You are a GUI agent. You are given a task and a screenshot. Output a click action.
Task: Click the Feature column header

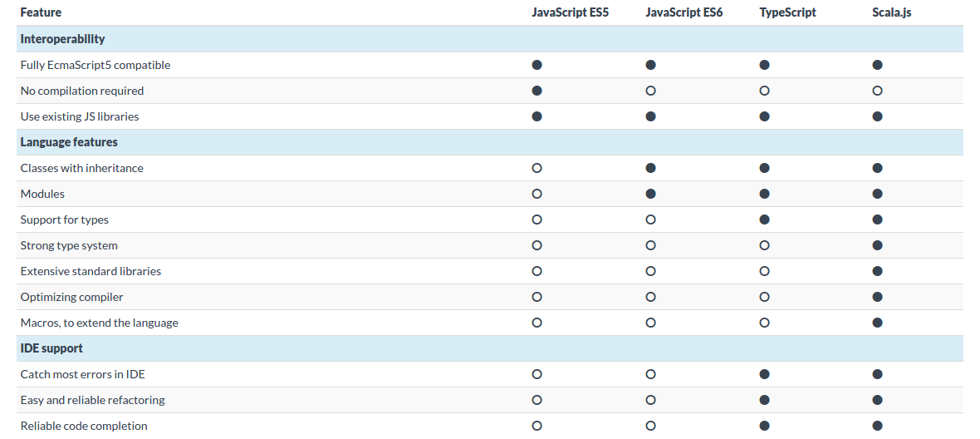tap(41, 12)
